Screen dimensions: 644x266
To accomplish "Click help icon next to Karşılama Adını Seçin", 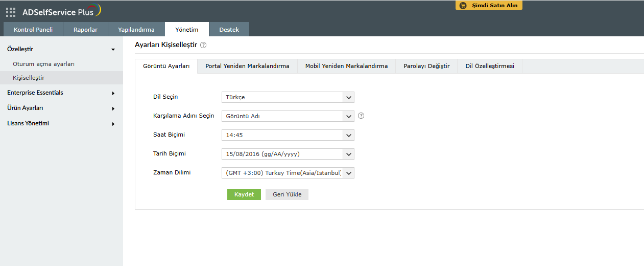I will click(x=361, y=116).
